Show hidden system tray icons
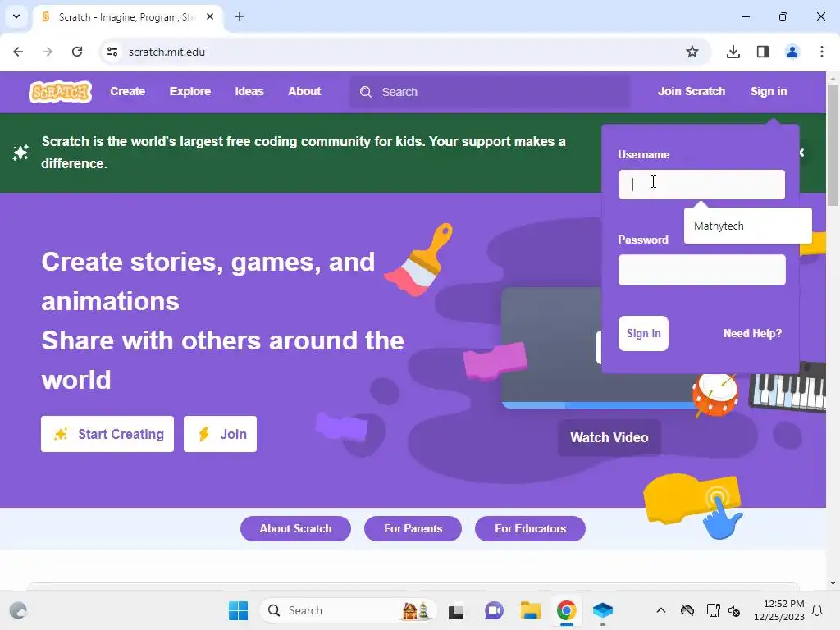Screen dimensions: 840x630 (x=661, y=610)
